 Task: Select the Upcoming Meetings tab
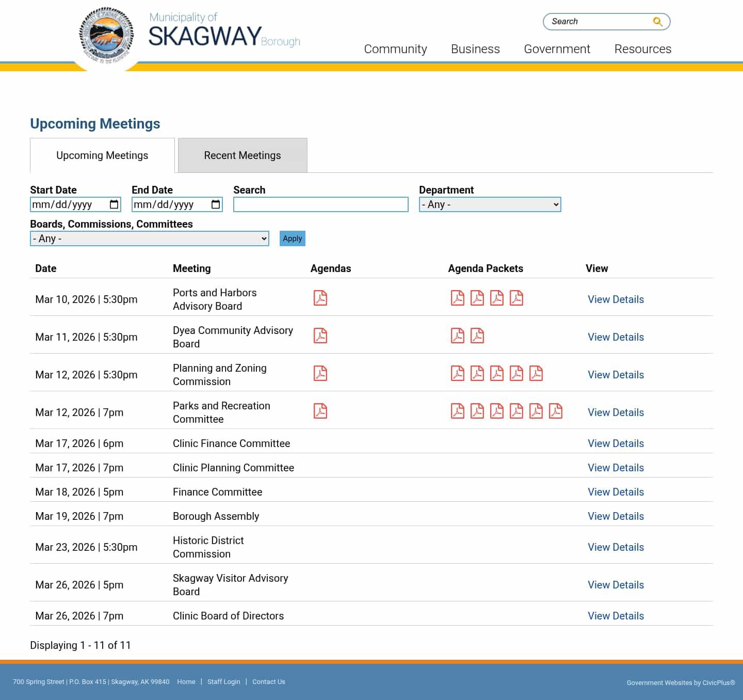pos(102,155)
